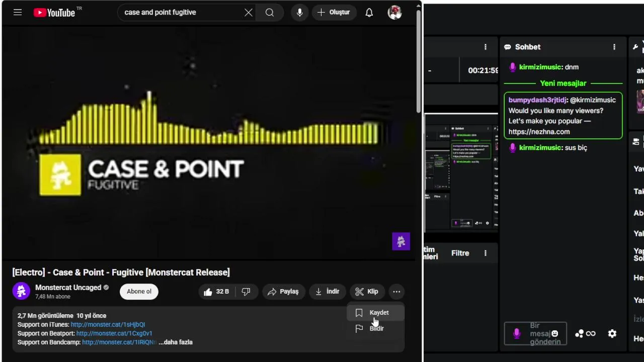
Task: Open the YouTube hamburger guide menu
Action: point(18,13)
